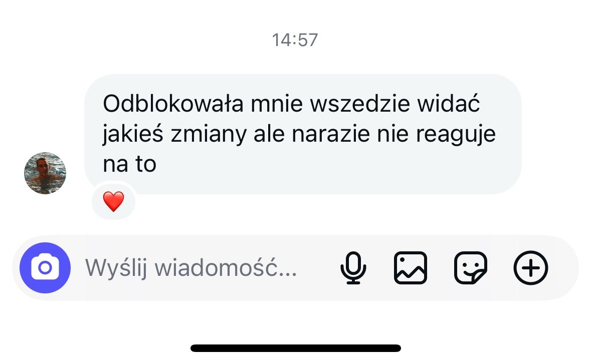Take a photo with the camera button
The width and height of the screenshot is (591, 364).
click(45, 268)
